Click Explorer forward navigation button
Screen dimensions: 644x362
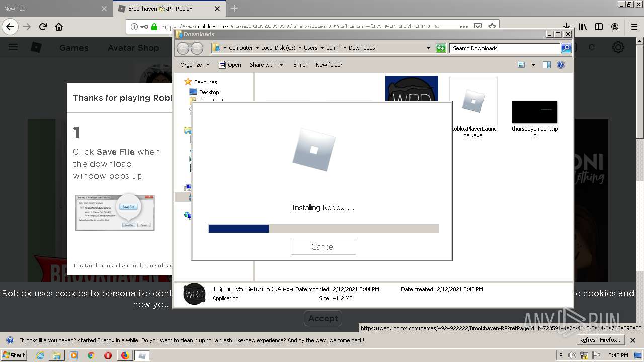[197, 48]
